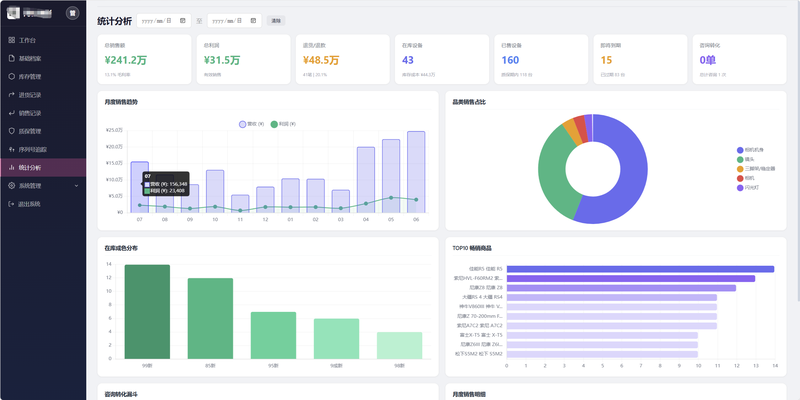Open the start date calendar picker
This screenshot has height=400, width=800.
coord(183,21)
